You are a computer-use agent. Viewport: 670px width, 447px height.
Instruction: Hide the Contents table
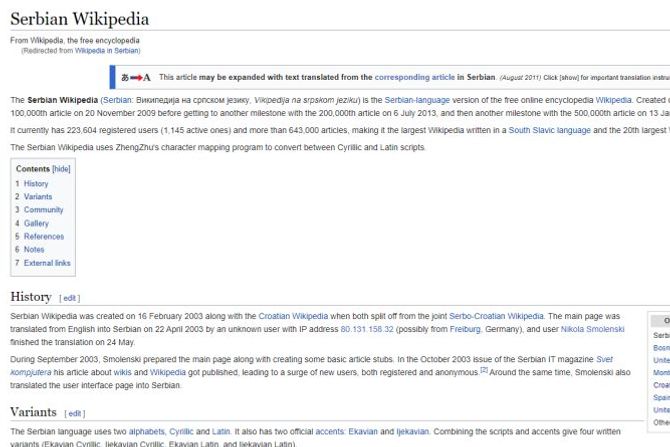click(61, 169)
